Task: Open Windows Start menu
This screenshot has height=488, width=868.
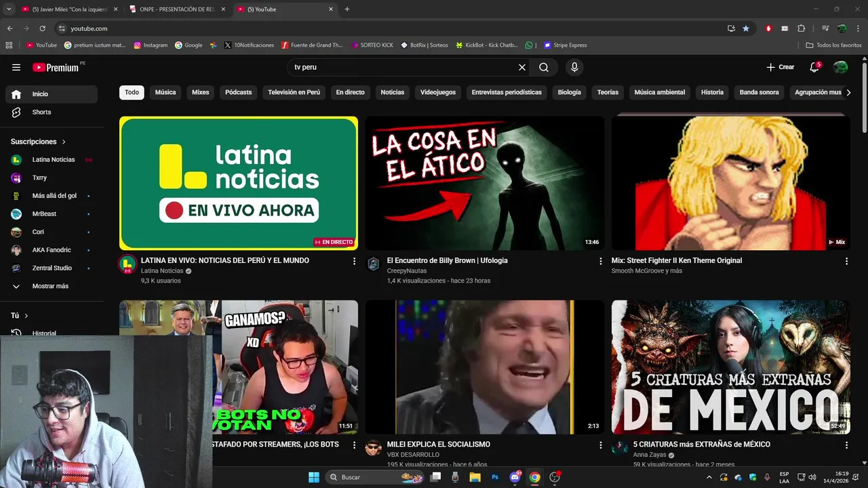Action: coord(314,477)
